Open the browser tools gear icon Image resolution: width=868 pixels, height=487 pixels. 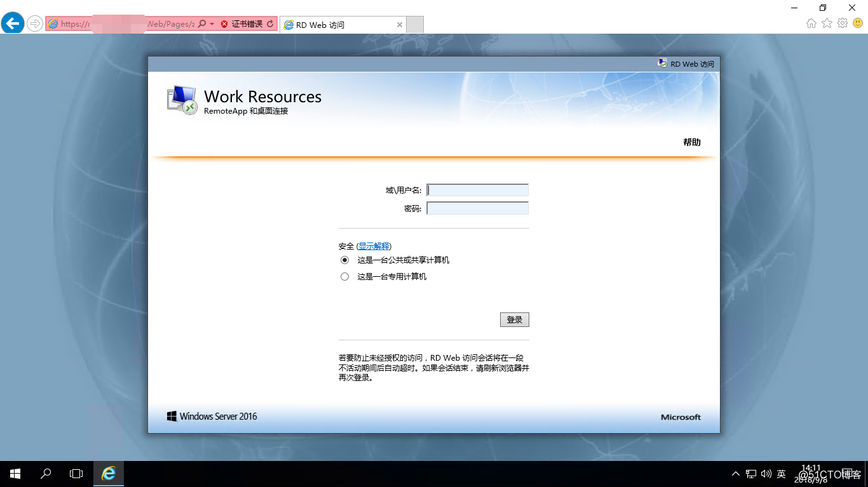click(x=843, y=23)
